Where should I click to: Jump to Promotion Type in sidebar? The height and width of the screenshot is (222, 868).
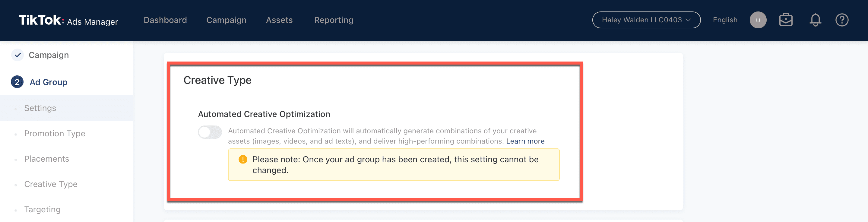point(55,134)
